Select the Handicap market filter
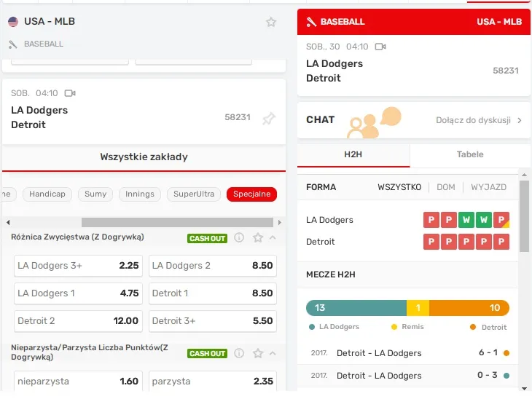This screenshot has width=532, height=399. point(47,194)
